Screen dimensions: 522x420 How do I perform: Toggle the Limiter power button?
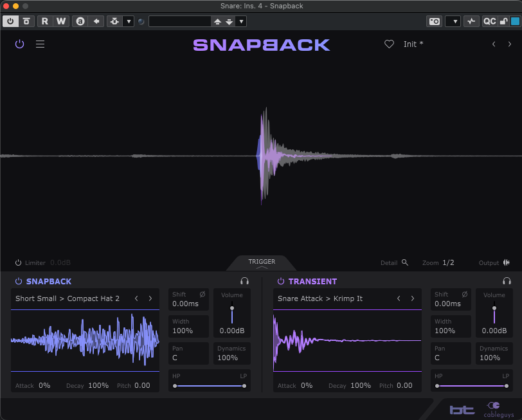(19, 263)
